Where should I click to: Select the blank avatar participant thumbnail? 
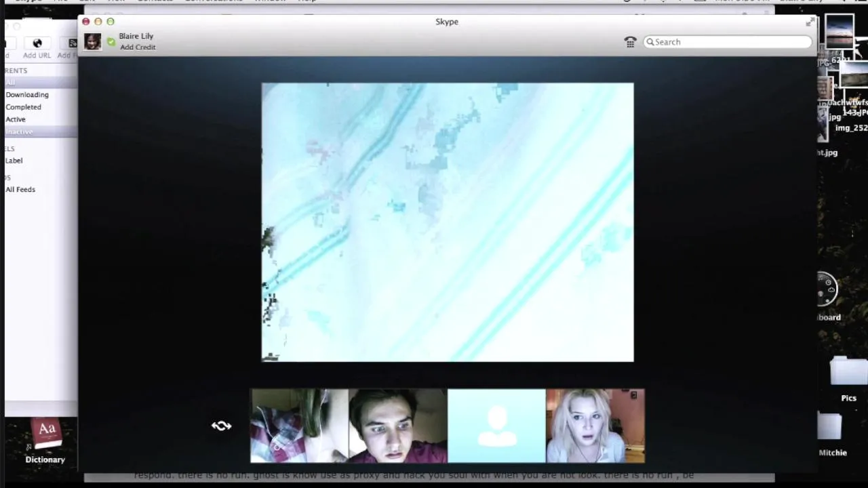tap(496, 426)
